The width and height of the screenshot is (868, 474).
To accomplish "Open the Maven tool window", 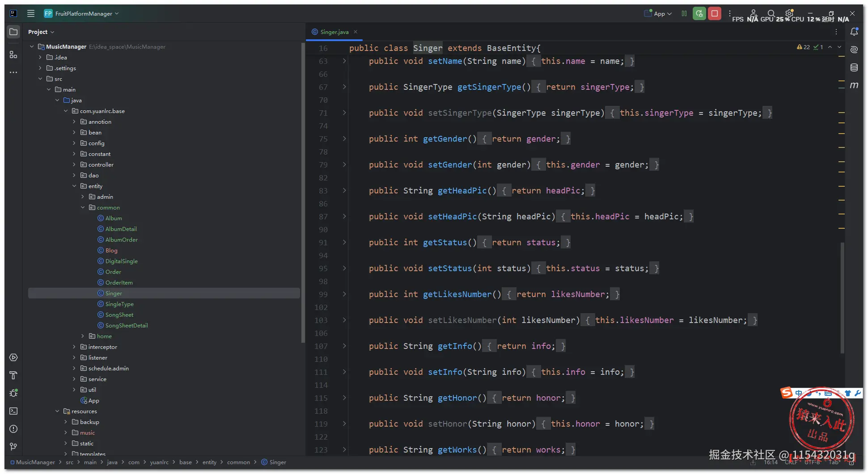I will click(x=854, y=85).
